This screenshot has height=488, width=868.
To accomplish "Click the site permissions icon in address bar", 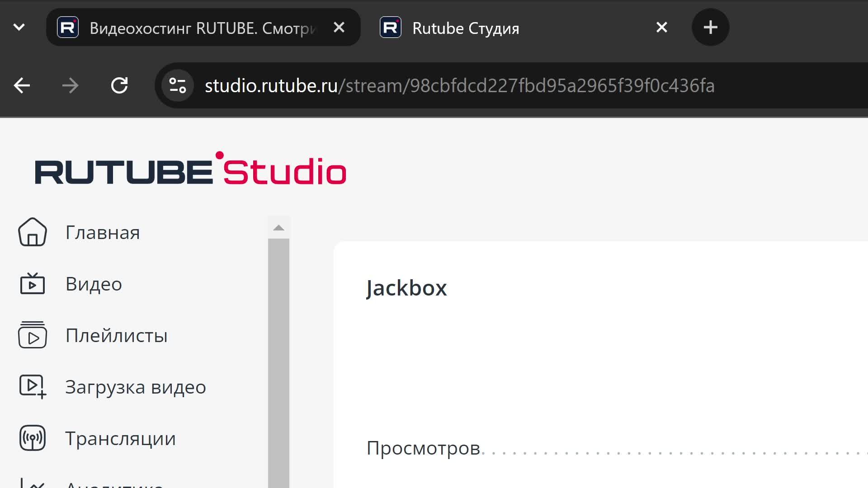I will [177, 85].
